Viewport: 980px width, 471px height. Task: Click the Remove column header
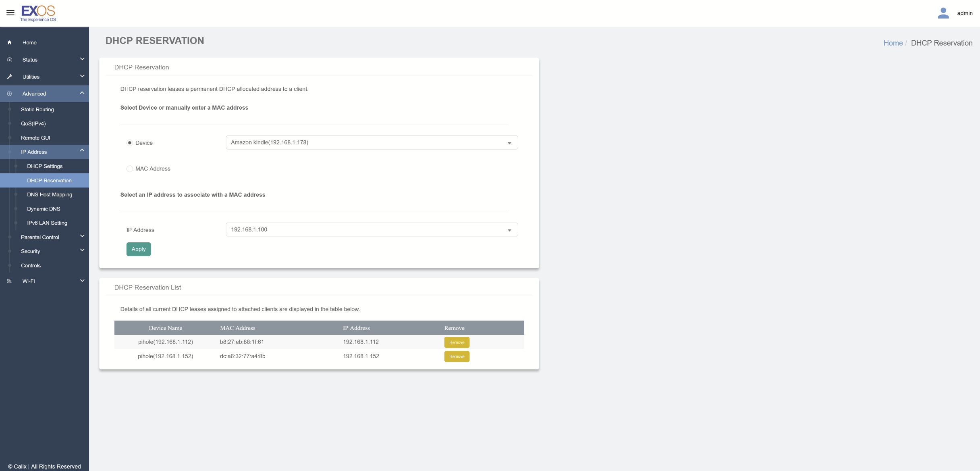click(x=454, y=328)
